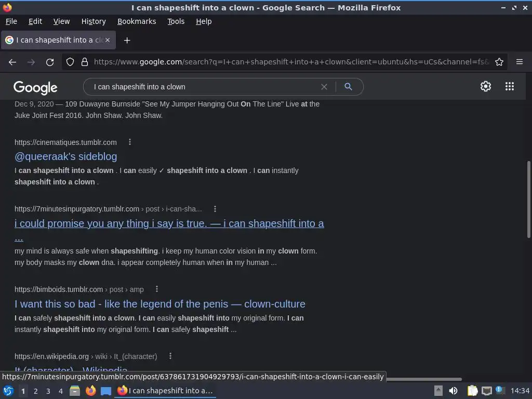Open options for cinematiques.tumblr.com result

pos(129,142)
